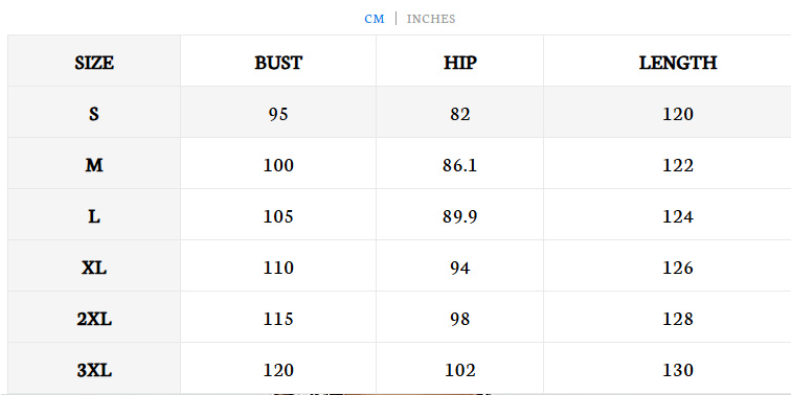This screenshot has width=791, height=395.
Task: Click the SIZE column header
Action: 94,63
